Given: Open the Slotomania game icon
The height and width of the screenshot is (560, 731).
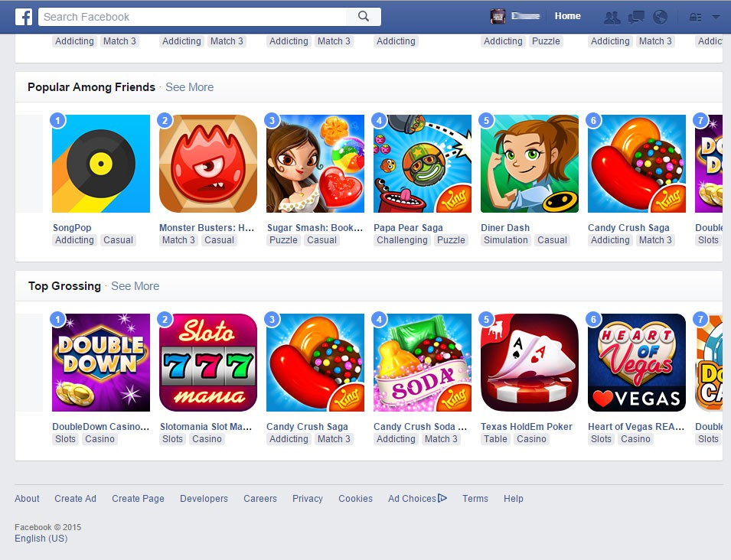Looking at the screenshot, I should pyautogui.click(x=208, y=363).
